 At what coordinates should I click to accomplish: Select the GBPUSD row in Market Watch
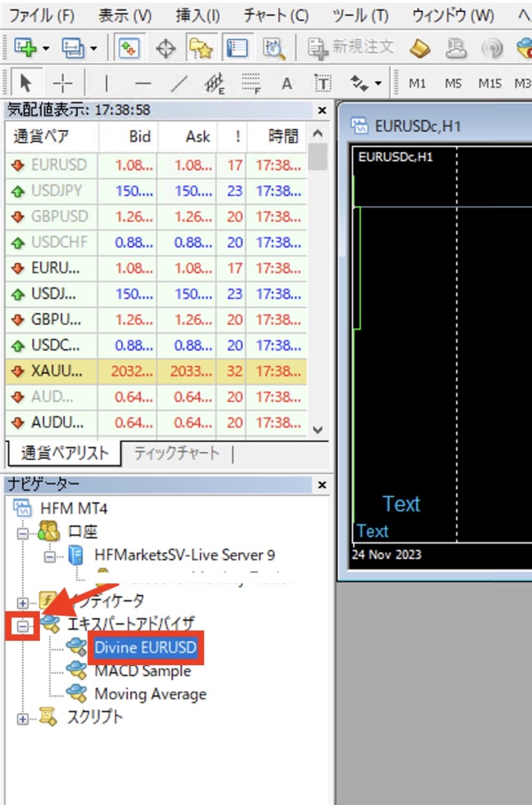156,217
